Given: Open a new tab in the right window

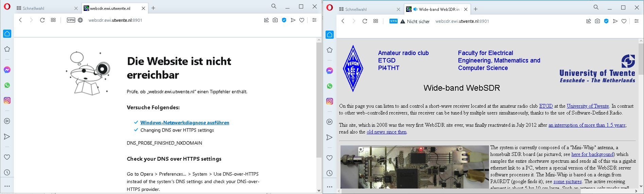Looking at the screenshot, I should pos(475,9).
